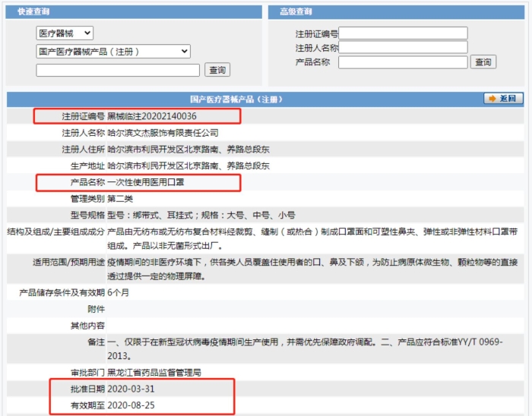
Task: Select the 注册人名称 input field
Action: 403,47
